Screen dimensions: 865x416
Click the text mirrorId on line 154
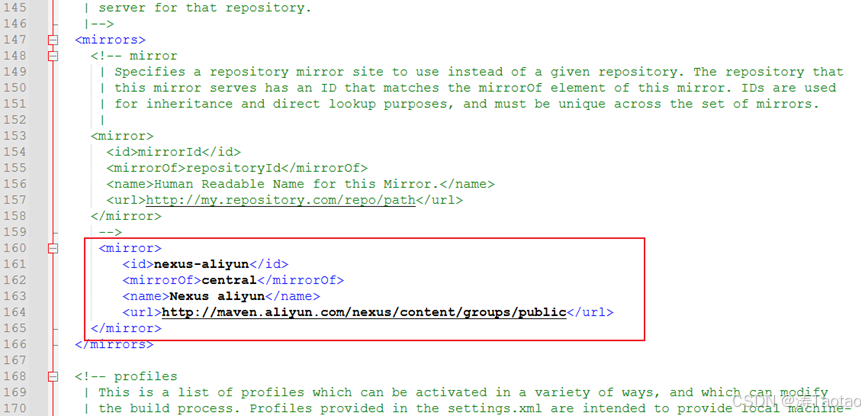pyautogui.click(x=169, y=152)
